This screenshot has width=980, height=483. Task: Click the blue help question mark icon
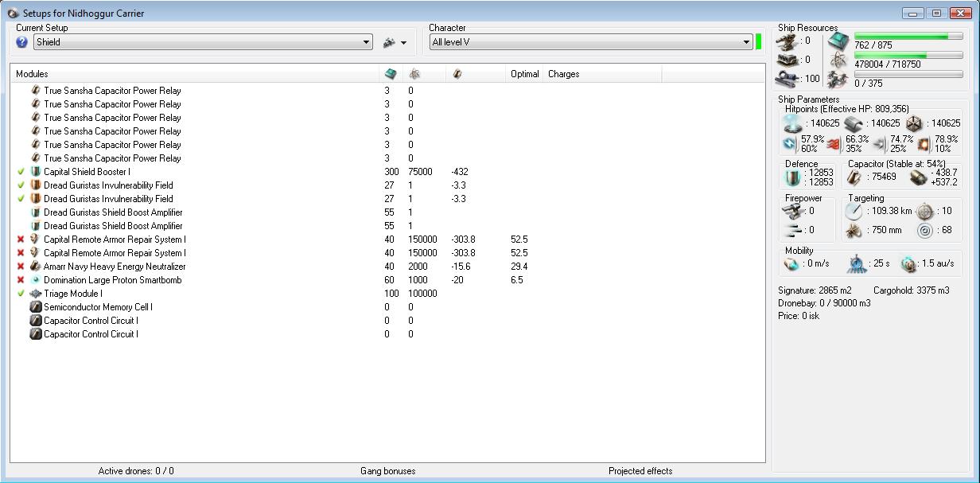point(22,42)
